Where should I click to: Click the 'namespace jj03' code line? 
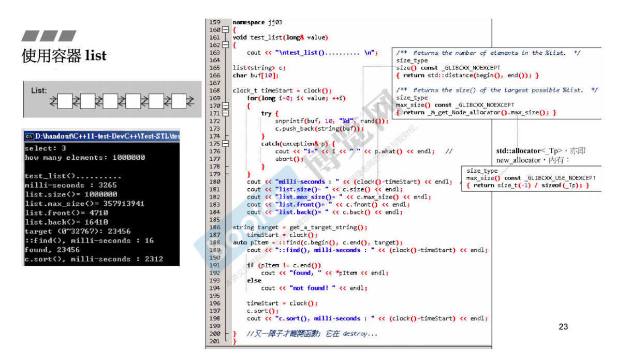(x=257, y=22)
